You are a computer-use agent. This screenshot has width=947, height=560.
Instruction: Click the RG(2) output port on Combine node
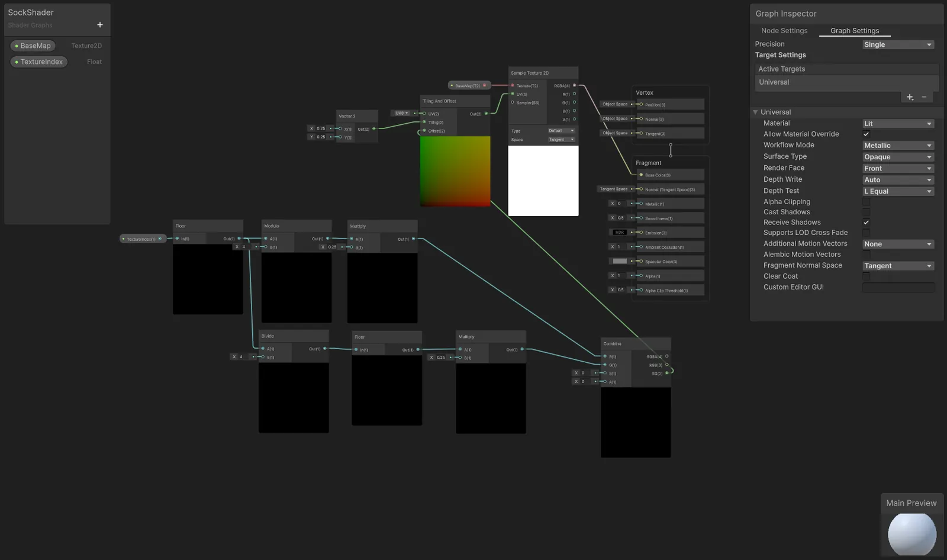pos(666,373)
